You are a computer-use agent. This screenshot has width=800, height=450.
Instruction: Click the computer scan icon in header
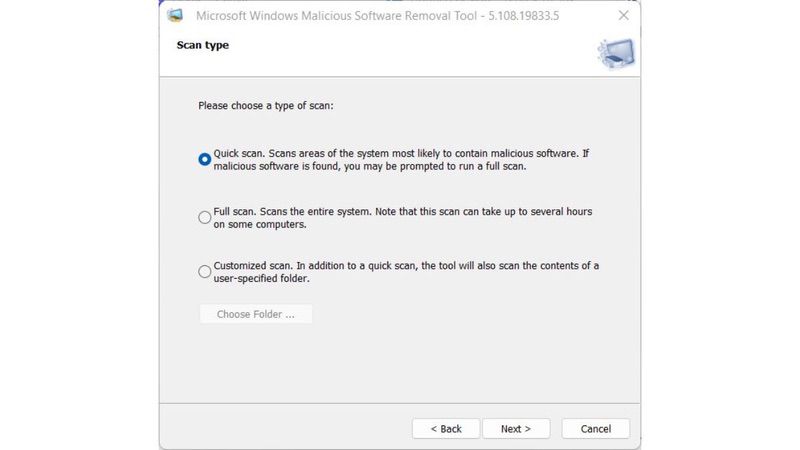(616, 53)
